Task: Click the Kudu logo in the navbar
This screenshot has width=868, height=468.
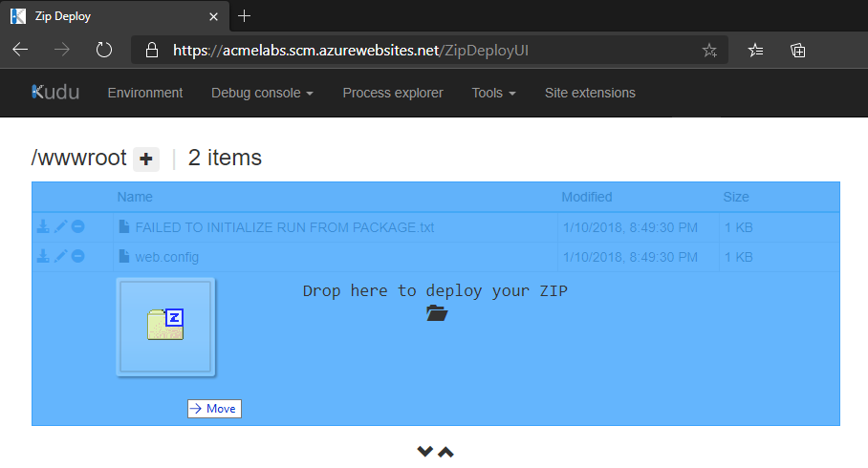Action: [x=55, y=93]
